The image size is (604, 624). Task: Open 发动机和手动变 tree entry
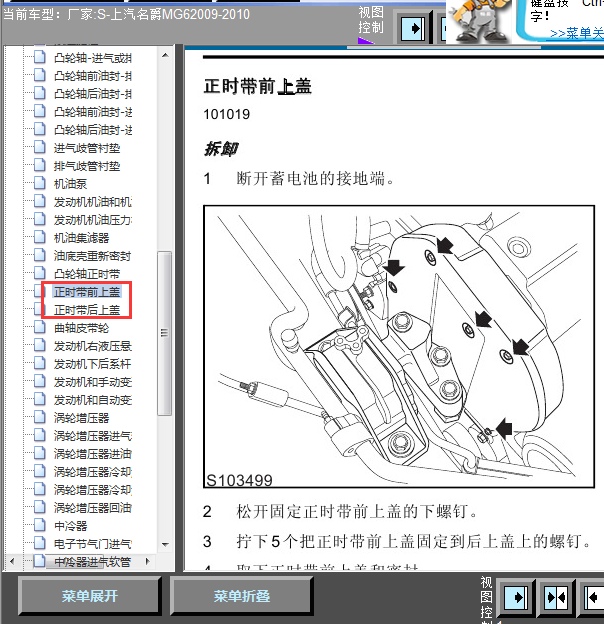pyautogui.click(x=93, y=382)
